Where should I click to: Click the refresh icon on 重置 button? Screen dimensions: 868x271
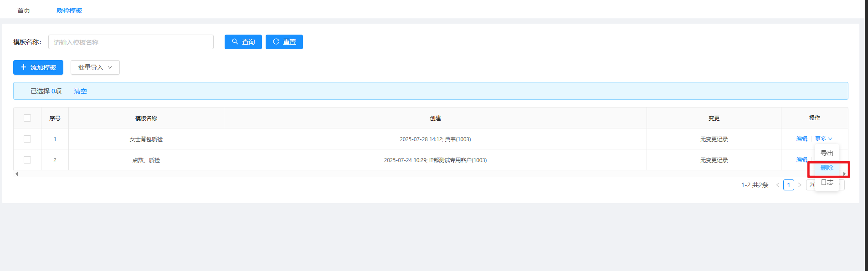[x=276, y=41]
